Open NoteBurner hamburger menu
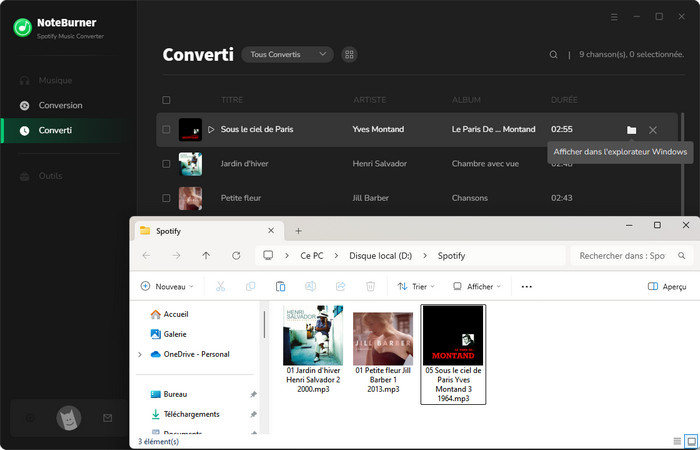Screen dimensions: 700x450 (x=614, y=17)
